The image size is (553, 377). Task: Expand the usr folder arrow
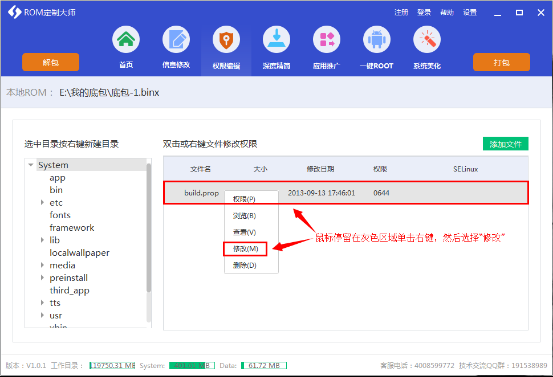(x=42, y=315)
